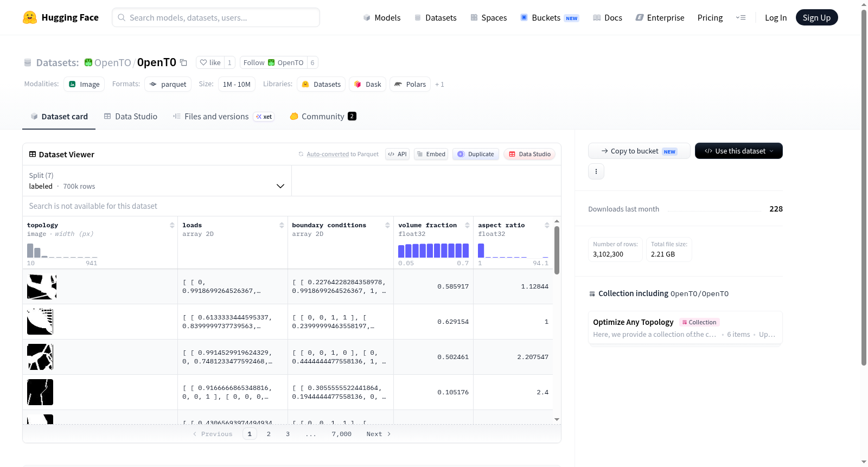Open Files and versions tab

point(223,116)
